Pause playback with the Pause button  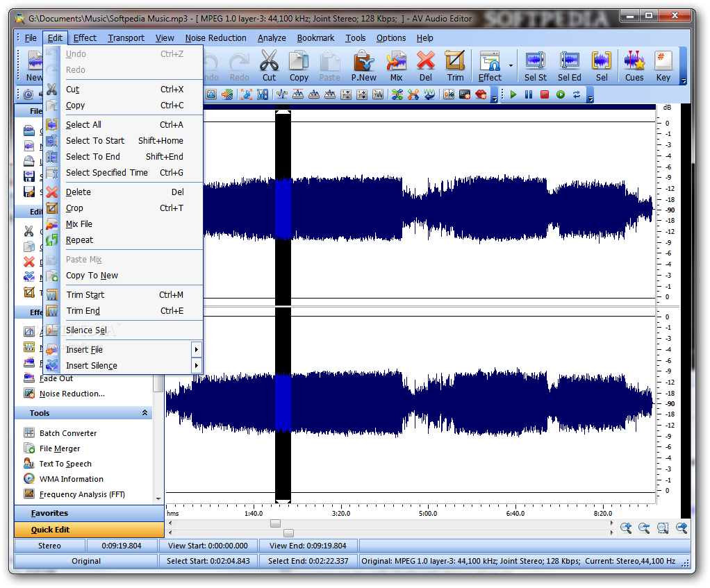click(x=529, y=94)
